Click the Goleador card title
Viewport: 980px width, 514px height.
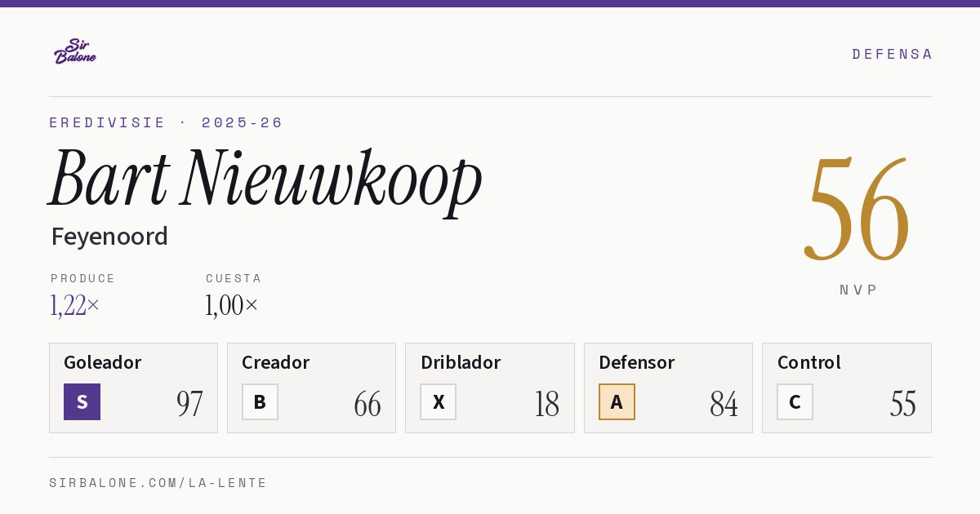tap(103, 362)
